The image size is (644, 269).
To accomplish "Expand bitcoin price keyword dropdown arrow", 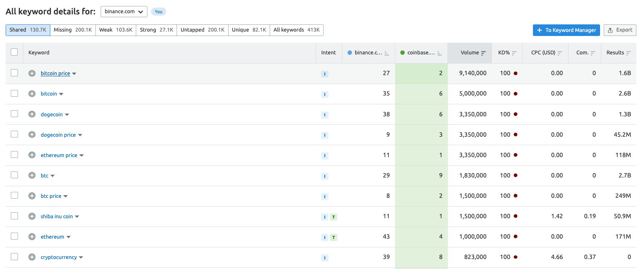I will pyautogui.click(x=74, y=74).
